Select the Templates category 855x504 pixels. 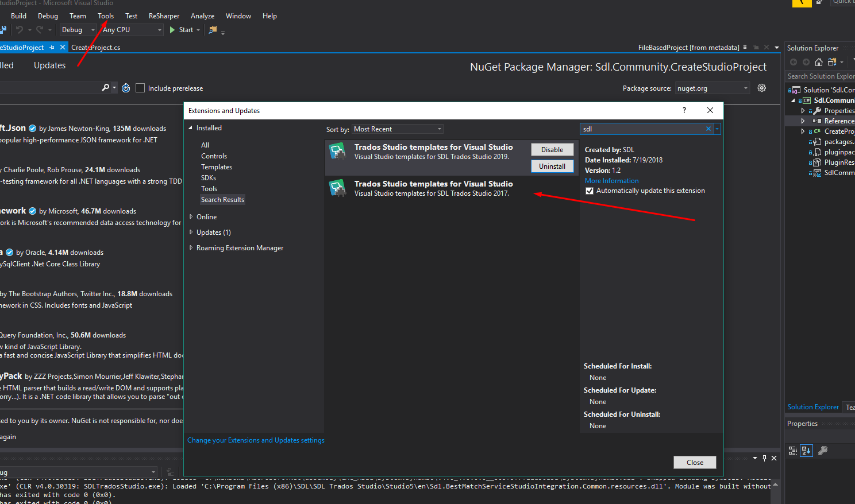217,167
